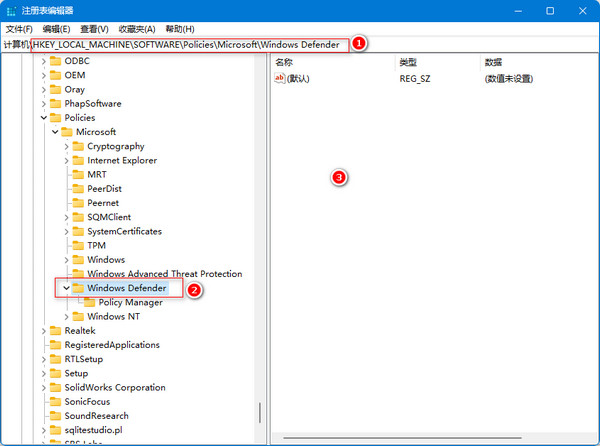This screenshot has width=600, height=446.
Task: Expand the ODBC key
Action: click(44, 61)
